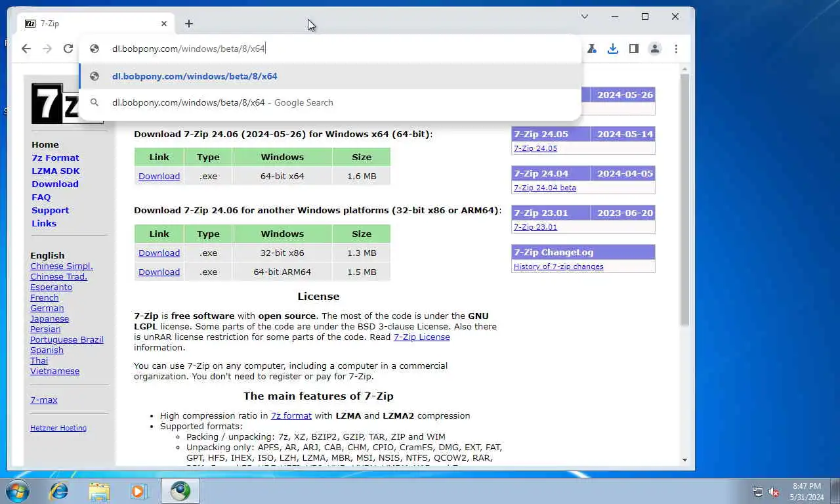This screenshot has width=840, height=504.
Task: Open the 7z format features link
Action: click(x=291, y=415)
